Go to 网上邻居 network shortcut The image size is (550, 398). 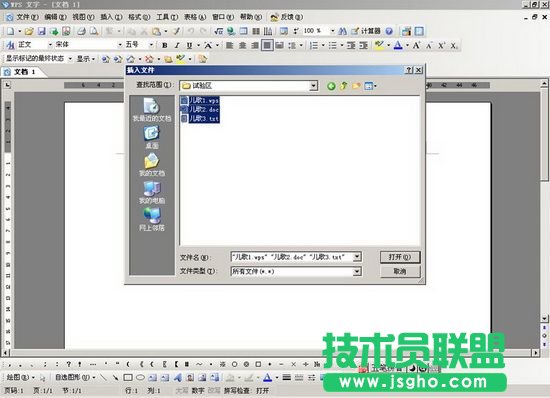point(152,220)
